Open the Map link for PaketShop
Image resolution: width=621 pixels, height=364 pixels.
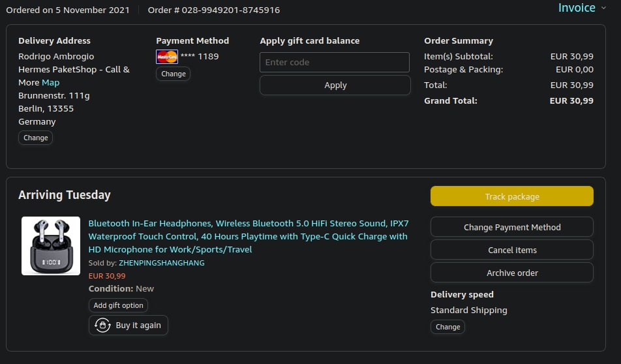click(x=50, y=83)
